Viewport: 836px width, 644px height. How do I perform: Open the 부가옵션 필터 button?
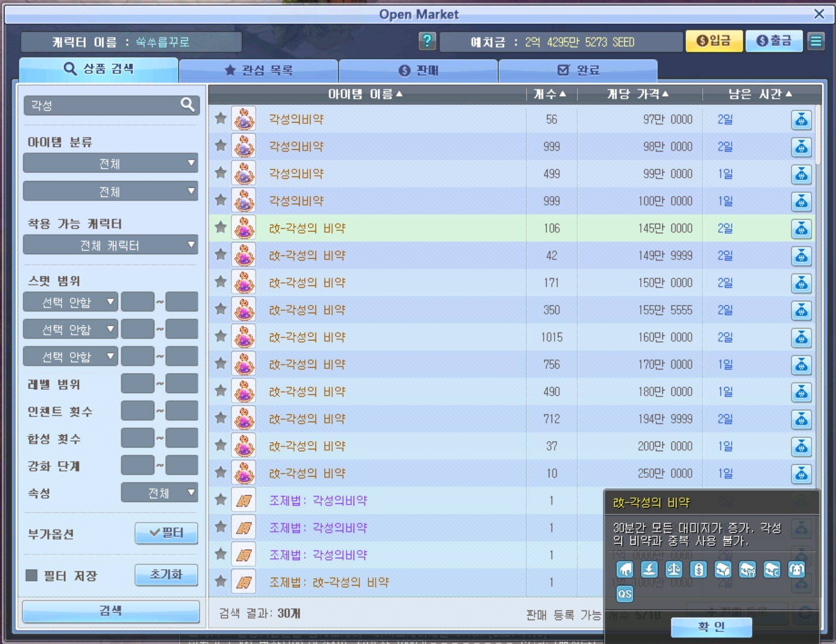point(166,533)
